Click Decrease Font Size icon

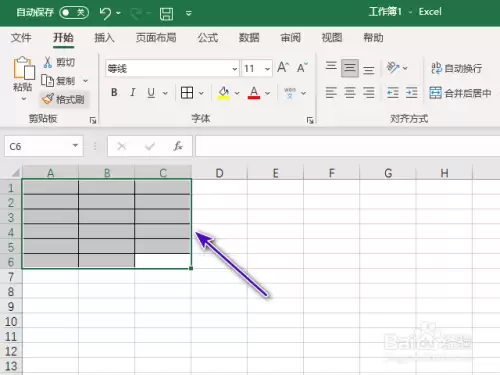[302, 68]
